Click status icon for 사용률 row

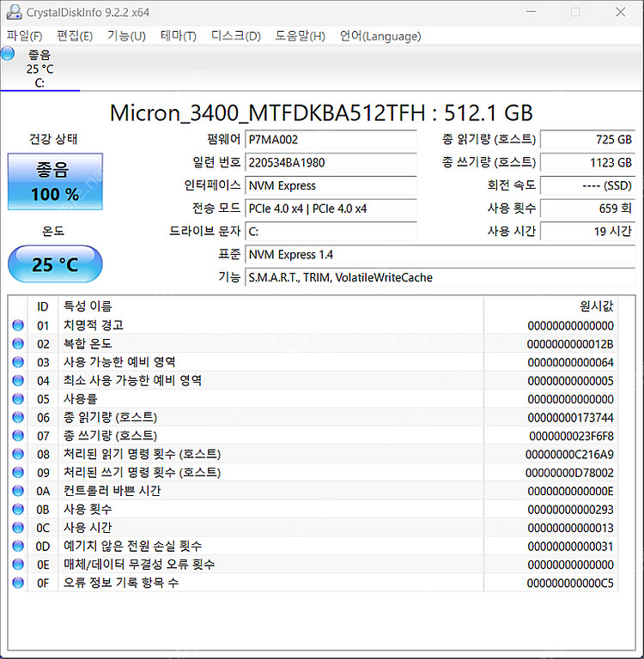tap(18, 399)
